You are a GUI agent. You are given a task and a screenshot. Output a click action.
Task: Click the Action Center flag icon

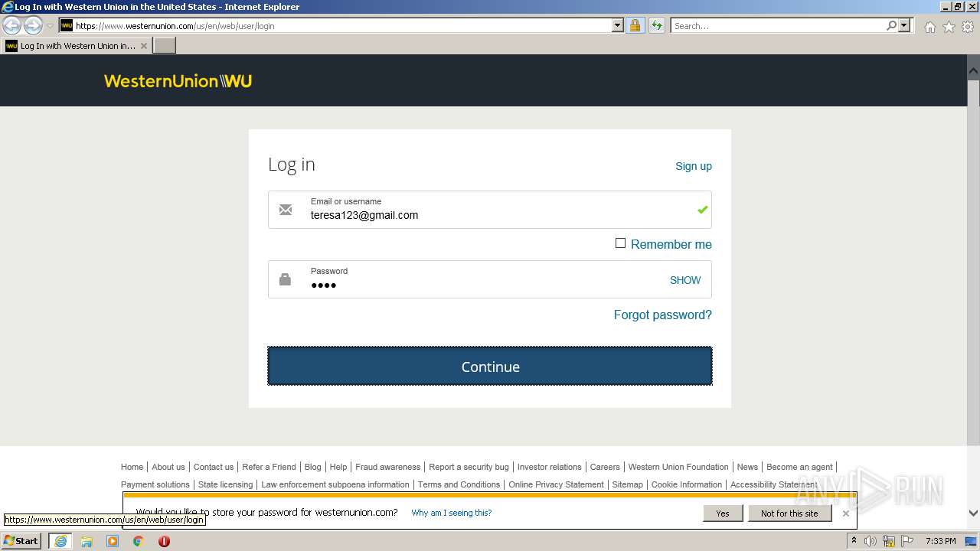[x=907, y=541]
